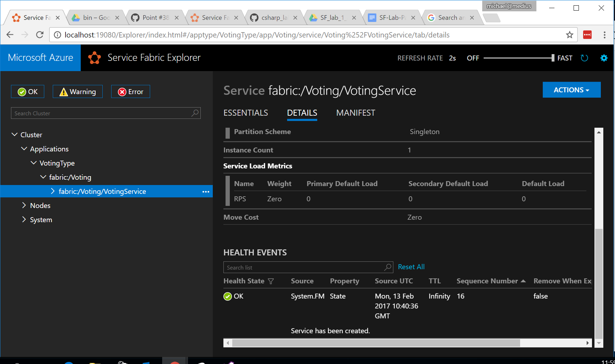Click the Search Cluster magnifier icon
615x364 pixels.
coord(195,113)
